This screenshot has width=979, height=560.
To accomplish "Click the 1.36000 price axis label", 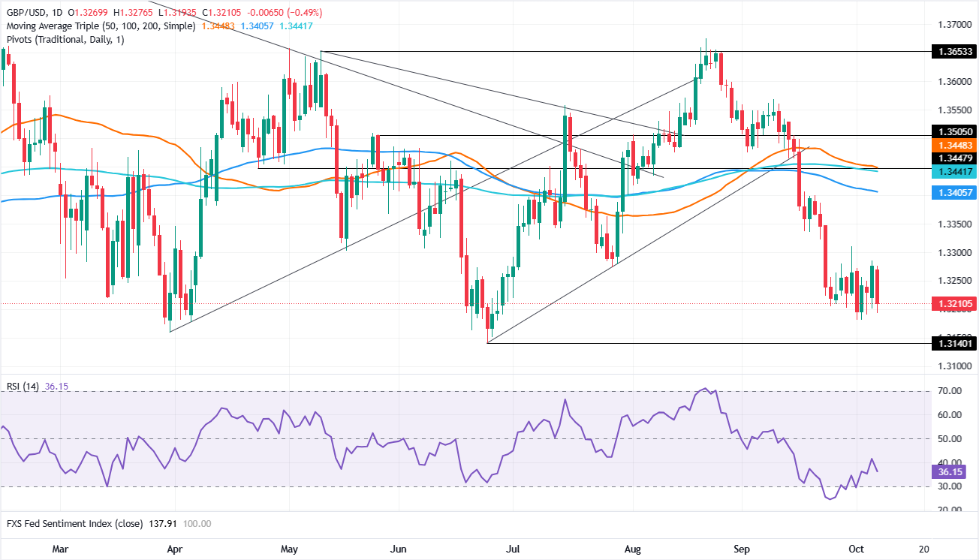I will [953, 81].
